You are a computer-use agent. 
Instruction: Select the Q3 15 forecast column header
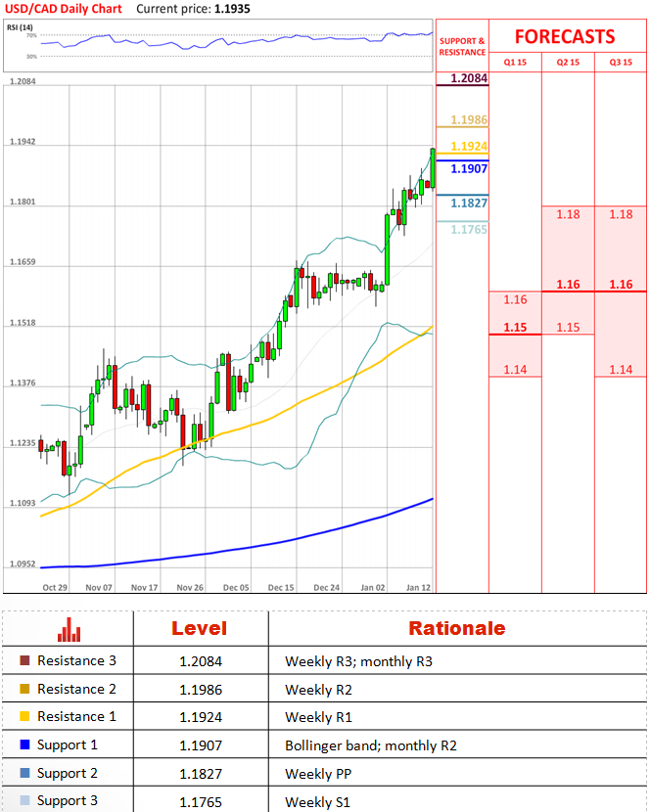[x=621, y=63]
